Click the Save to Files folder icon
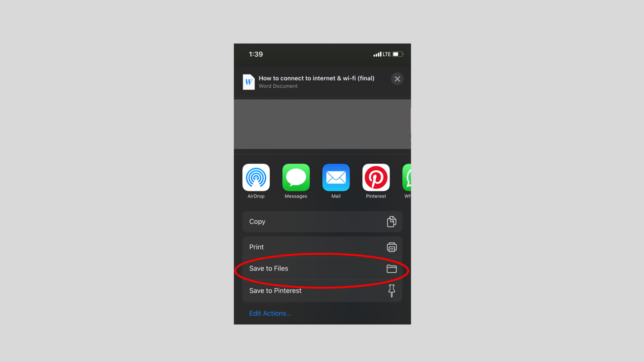 [391, 269]
